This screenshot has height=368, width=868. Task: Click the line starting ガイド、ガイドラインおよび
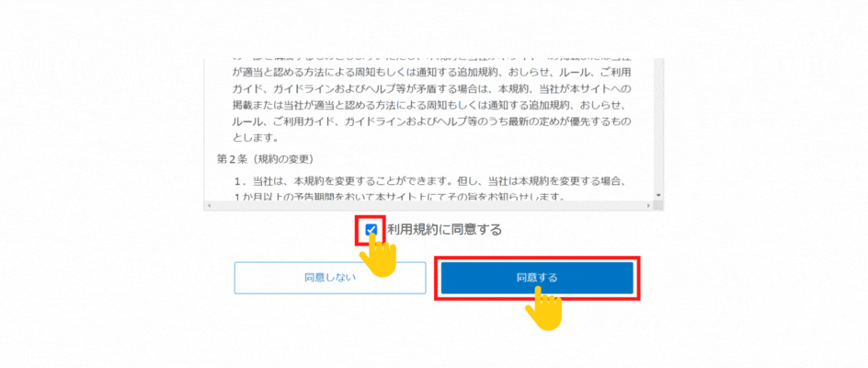click(432, 88)
